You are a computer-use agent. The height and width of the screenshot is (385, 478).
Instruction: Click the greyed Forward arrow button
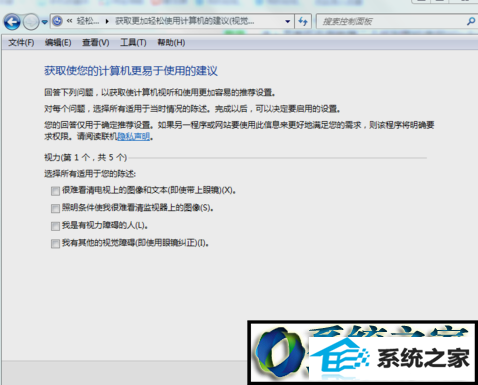point(31,22)
